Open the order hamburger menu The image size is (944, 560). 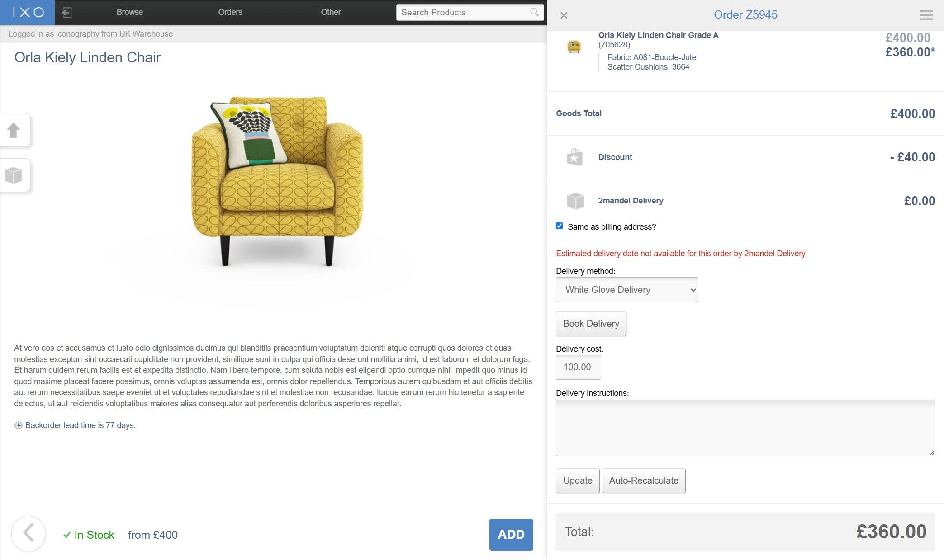click(926, 15)
